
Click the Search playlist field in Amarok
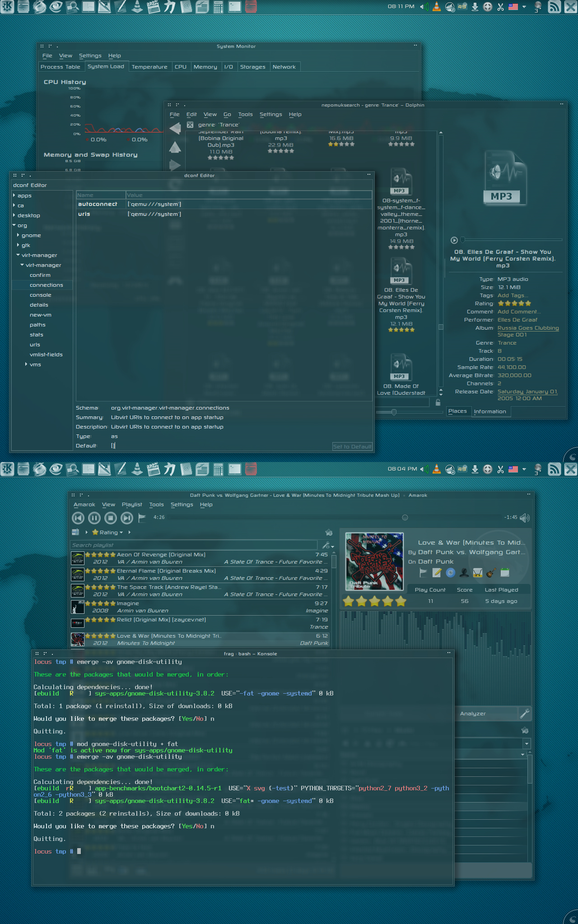194,545
